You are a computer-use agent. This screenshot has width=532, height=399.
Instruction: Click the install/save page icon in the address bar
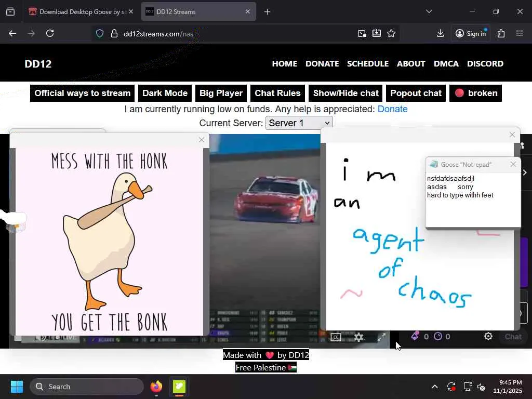pos(377,33)
